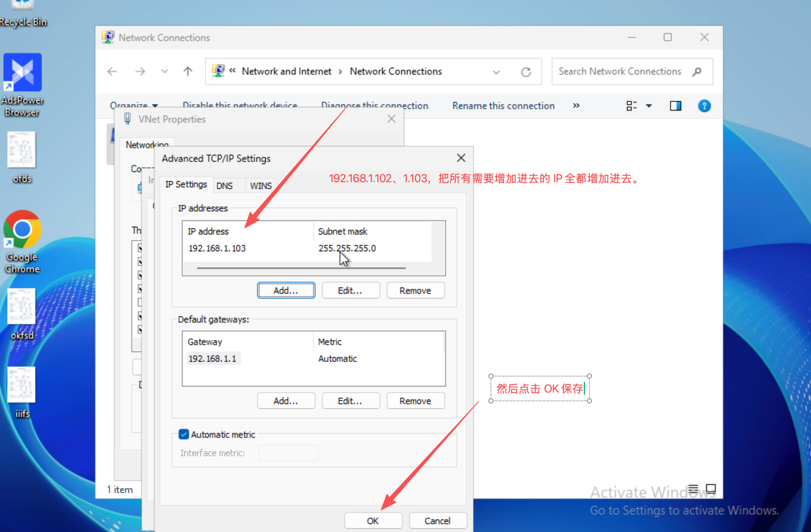The height and width of the screenshot is (532, 811).
Task: Click OK to save TCP/IP settings
Action: [x=373, y=521]
